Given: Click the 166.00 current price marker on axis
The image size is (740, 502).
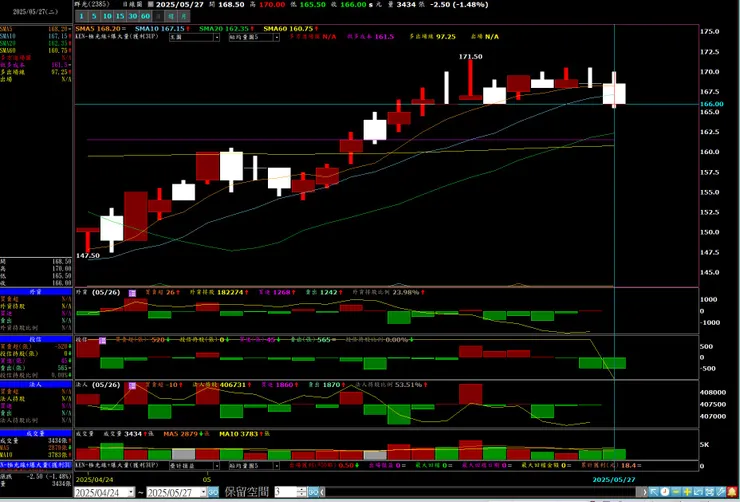Looking at the screenshot, I should point(712,104).
